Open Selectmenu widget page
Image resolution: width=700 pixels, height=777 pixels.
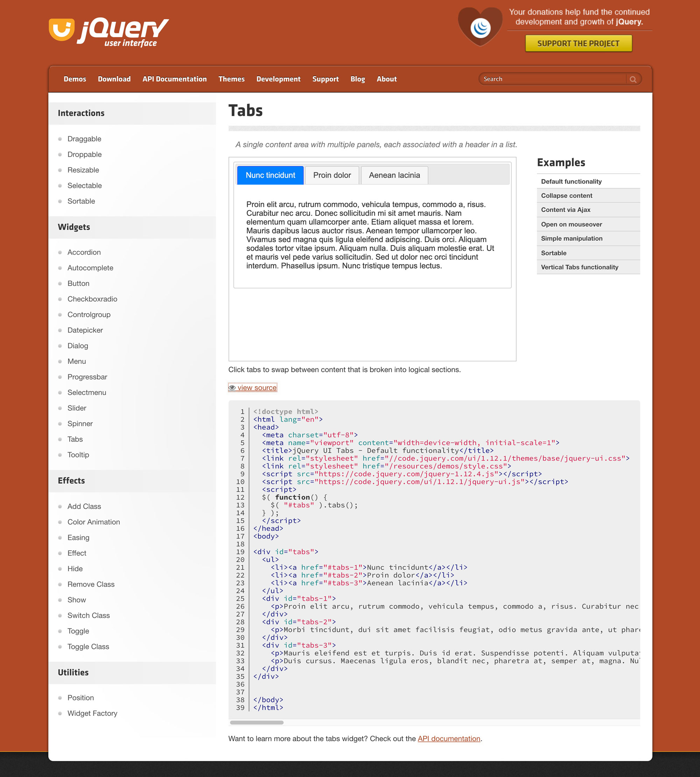(86, 393)
